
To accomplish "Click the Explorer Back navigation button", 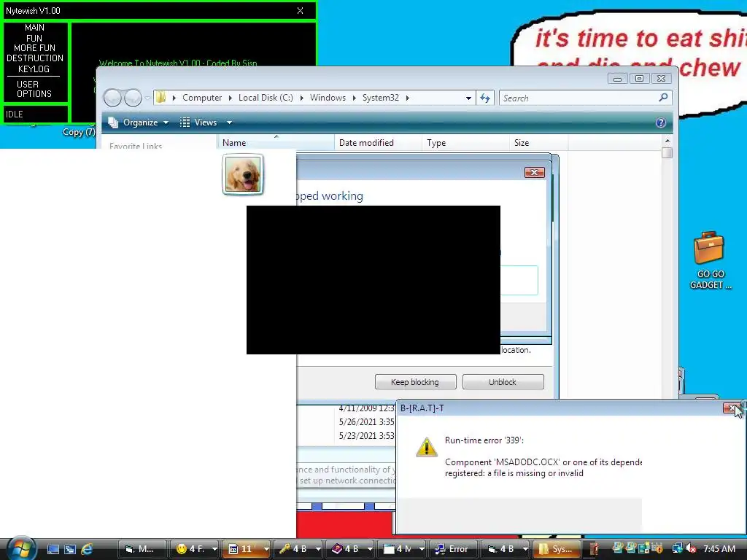I will tap(112, 98).
